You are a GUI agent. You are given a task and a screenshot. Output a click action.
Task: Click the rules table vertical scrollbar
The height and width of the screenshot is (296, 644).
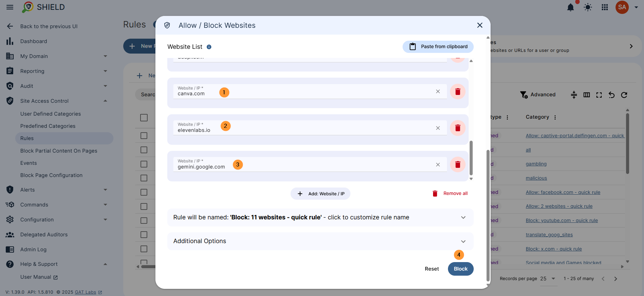[627, 143]
